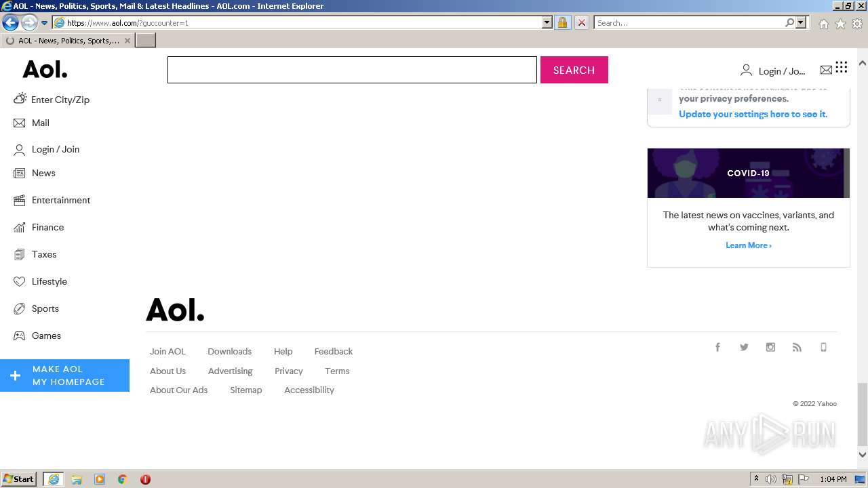Expand the IE search provider dropdown
The width and height of the screenshot is (868, 488).
[x=801, y=22]
